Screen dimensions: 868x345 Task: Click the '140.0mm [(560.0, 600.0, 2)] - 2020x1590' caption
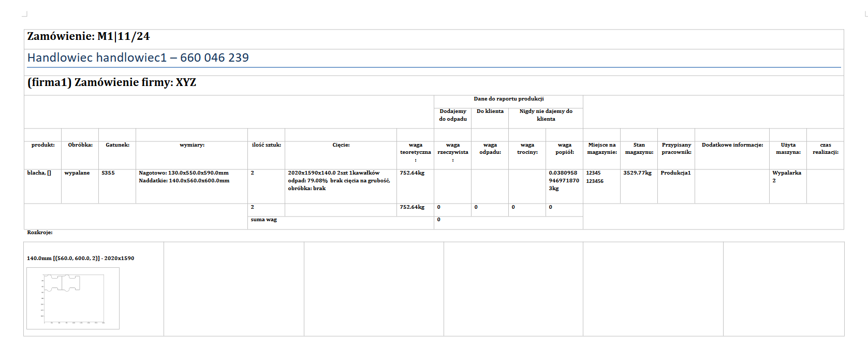coord(81,258)
